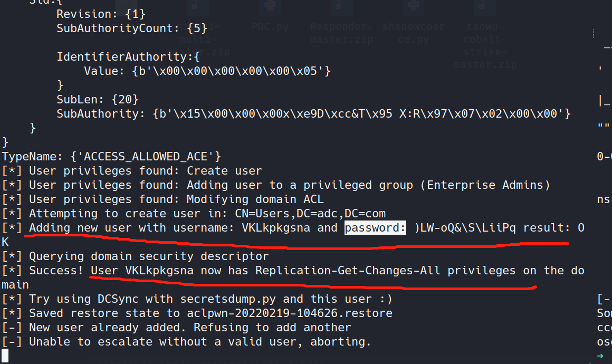612x364 pixels.
Task: Click the highlighted "password:" search match
Action: tap(375, 228)
